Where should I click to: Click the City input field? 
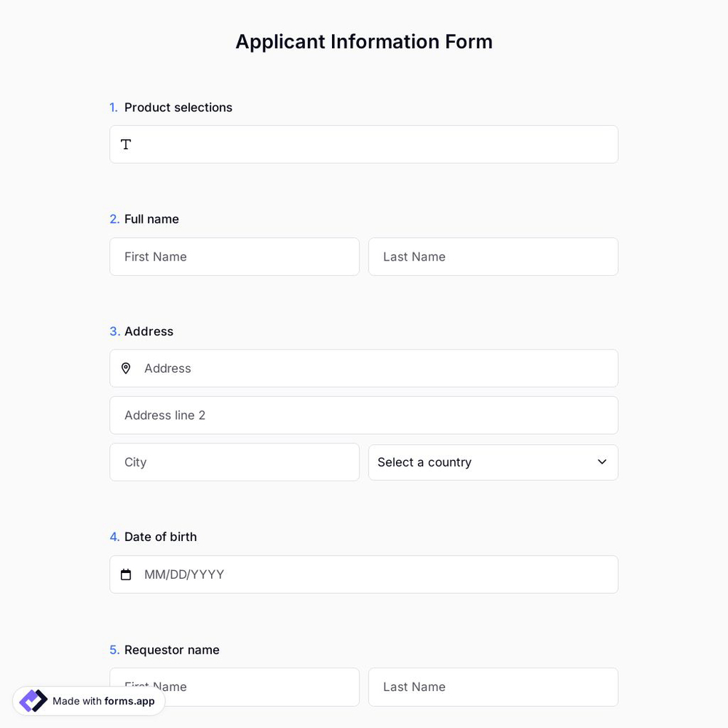234,462
